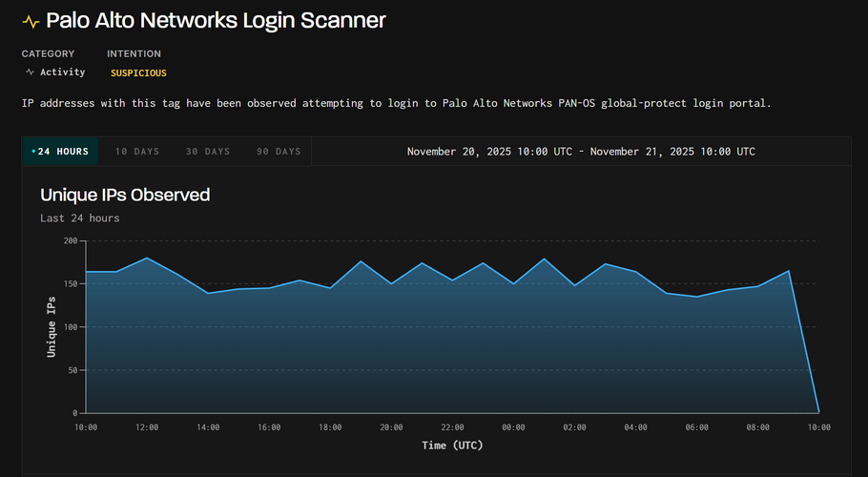Click the chart peak at 12:00

tap(147, 259)
